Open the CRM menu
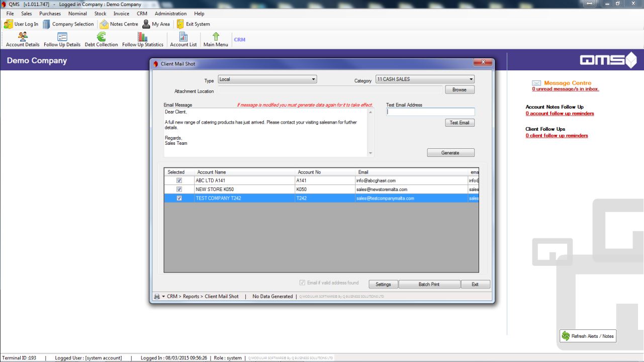The width and height of the screenshot is (644, 362). coord(142,14)
